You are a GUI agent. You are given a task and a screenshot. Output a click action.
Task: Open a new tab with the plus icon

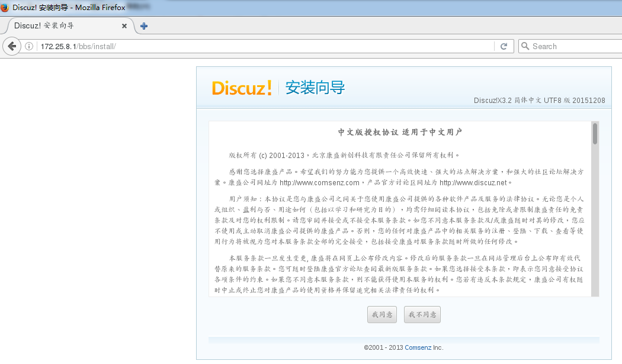click(144, 26)
